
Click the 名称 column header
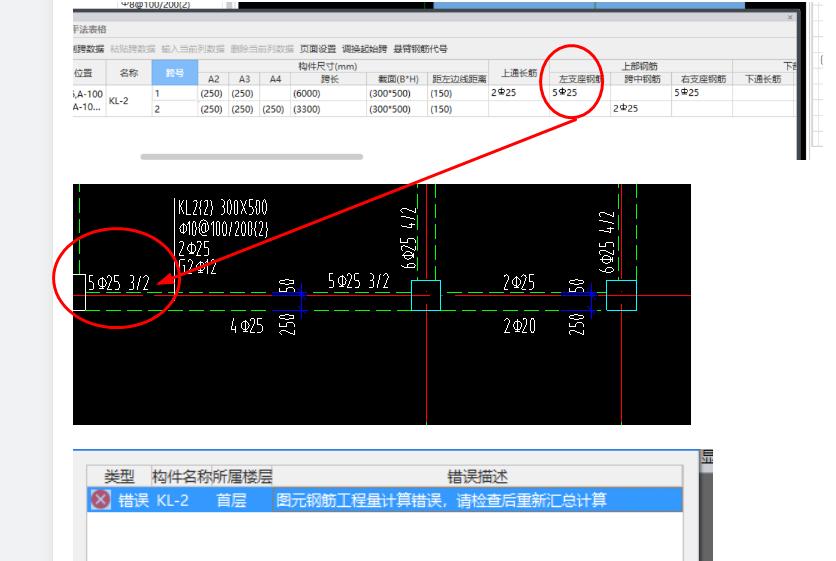coord(129,73)
